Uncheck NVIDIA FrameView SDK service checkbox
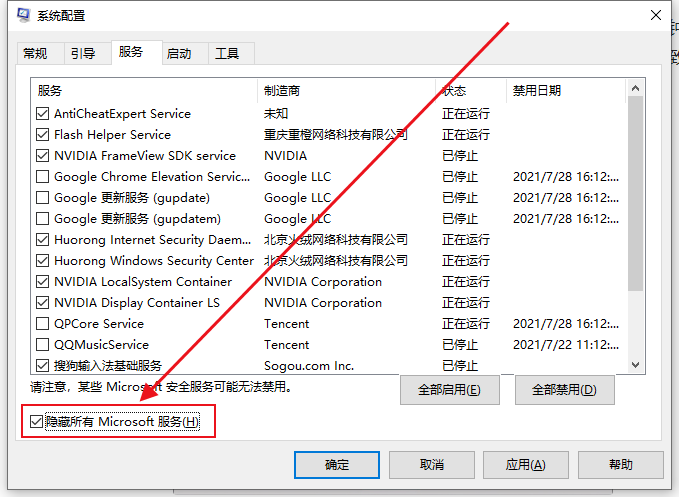 point(42,155)
